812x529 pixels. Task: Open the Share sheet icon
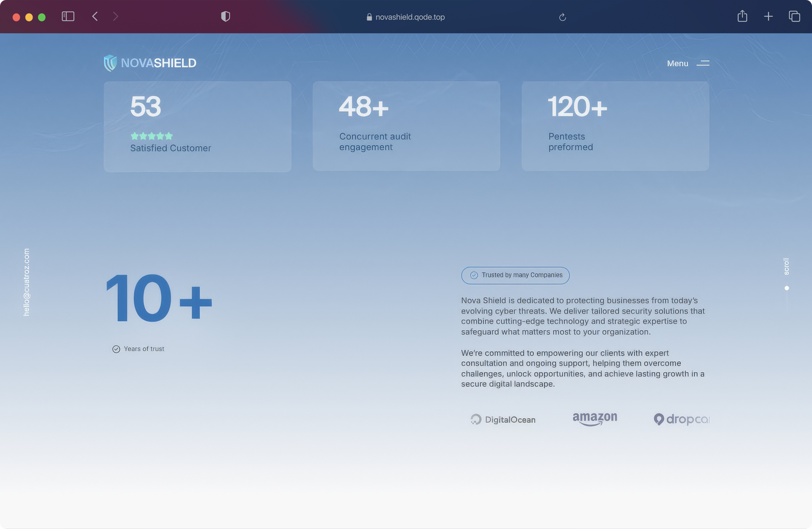coord(742,16)
